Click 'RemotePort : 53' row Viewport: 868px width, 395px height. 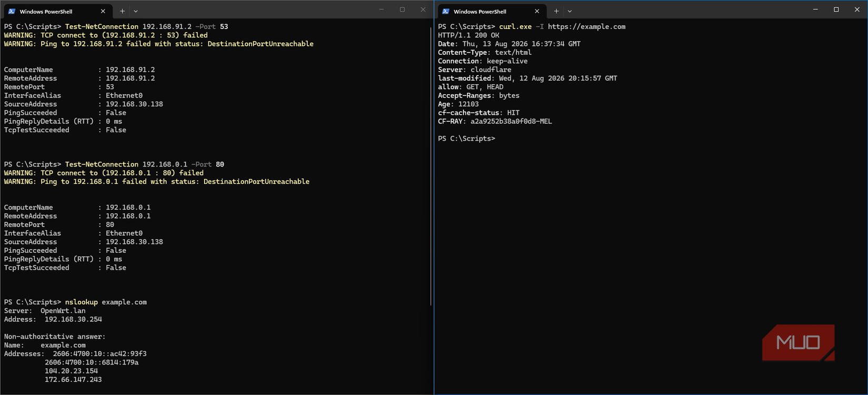coord(59,87)
